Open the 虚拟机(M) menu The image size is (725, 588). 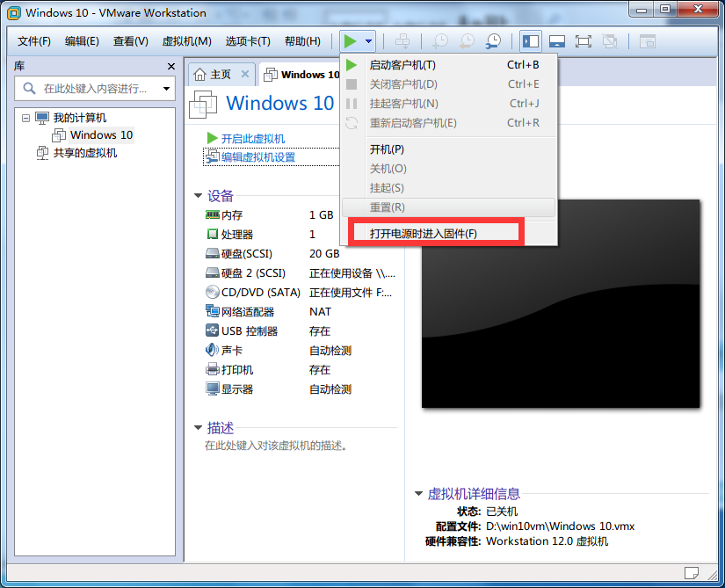[x=186, y=41]
